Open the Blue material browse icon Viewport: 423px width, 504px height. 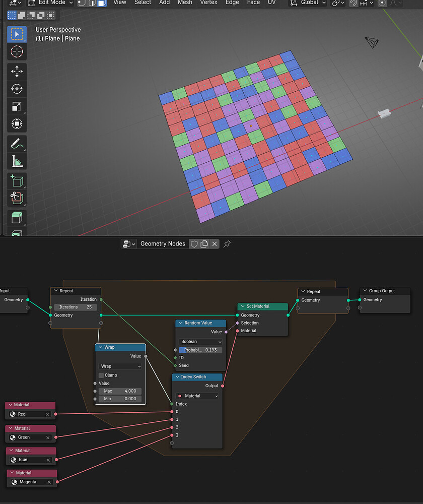coord(14,460)
